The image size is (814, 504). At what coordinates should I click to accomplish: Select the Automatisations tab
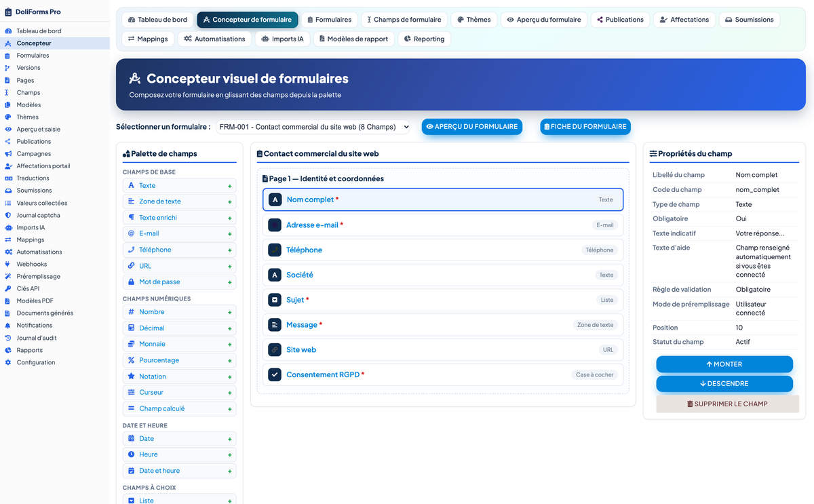pyautogui.click(x=214, y=39)
